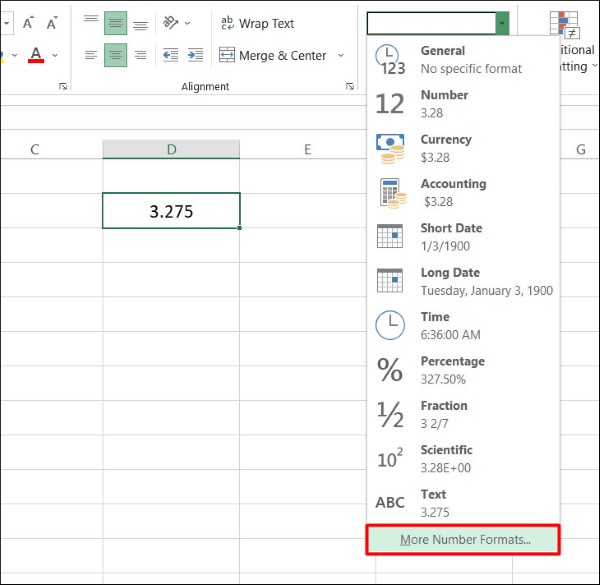The height and width of the screenshot is (585, 600).
Task: Click the Align Right icon
Action: point(140,56)
